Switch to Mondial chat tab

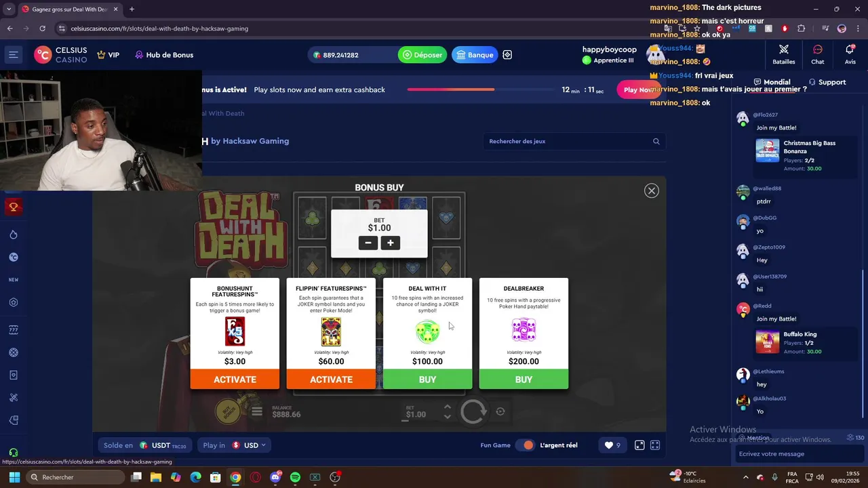click(772, 82)
